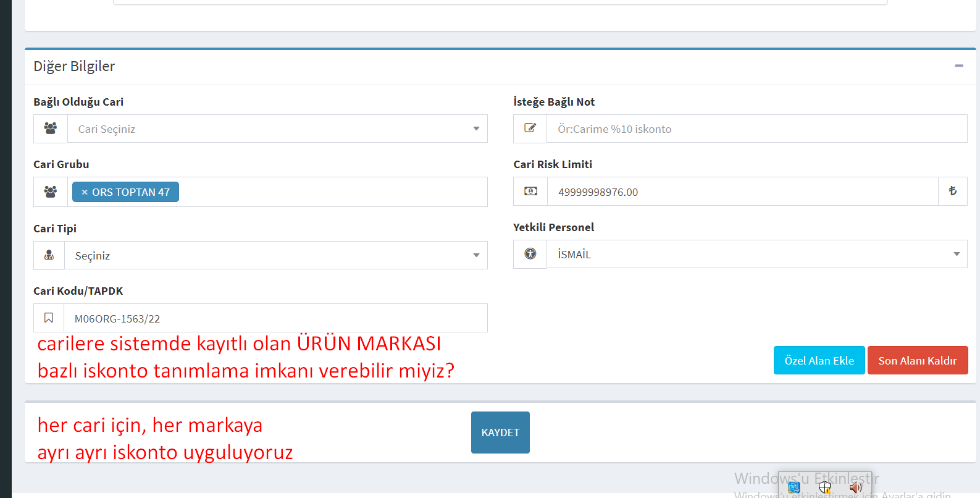Collapse the Diğer Bilgiler panel
The image size is (980, 498).
(958, 65)
